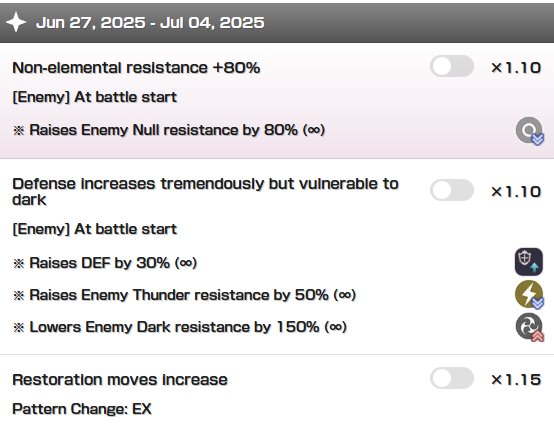Click the Null resistance up status icon

(529, 131)
